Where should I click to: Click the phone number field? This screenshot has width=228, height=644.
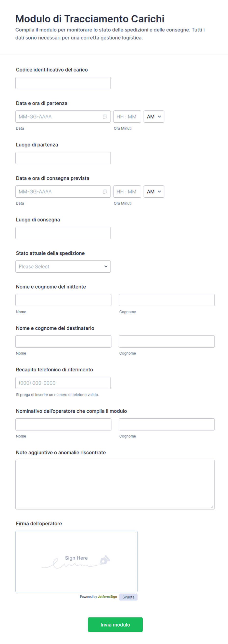[63, 383]
